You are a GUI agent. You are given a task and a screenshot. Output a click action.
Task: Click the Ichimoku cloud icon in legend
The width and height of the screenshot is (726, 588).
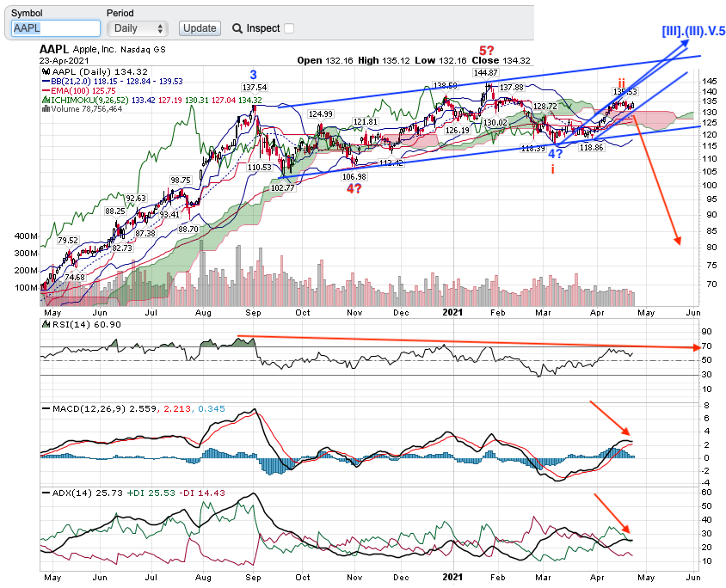(45, 100)
